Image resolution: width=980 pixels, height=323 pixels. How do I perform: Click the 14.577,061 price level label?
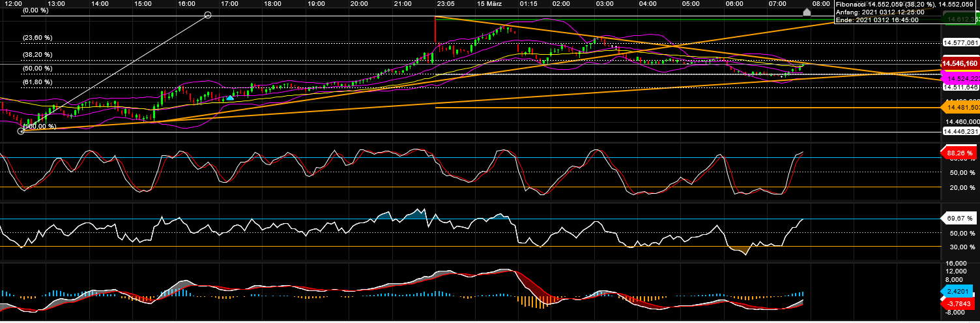pos(960,43)
